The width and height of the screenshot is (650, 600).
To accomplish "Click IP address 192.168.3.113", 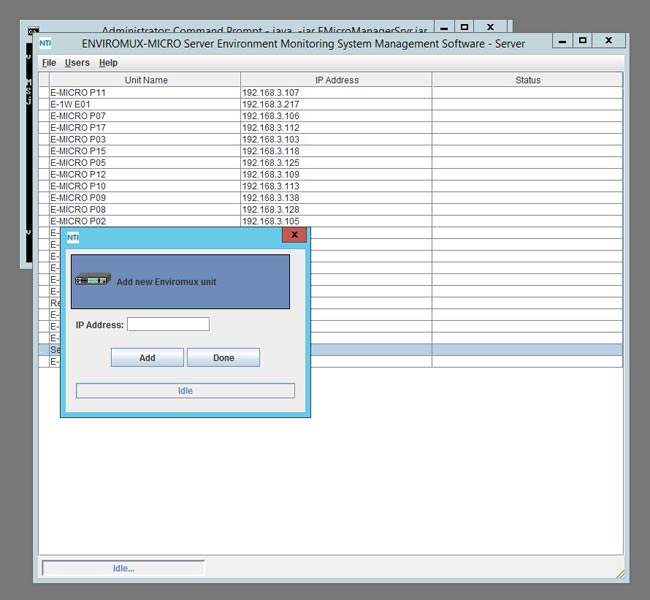I will coord(270,186).
